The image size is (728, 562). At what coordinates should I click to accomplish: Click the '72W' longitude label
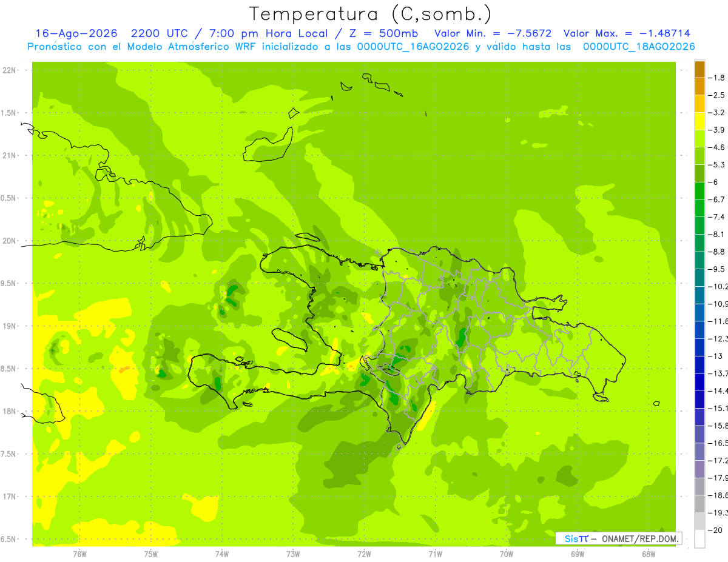coord(364,554)
